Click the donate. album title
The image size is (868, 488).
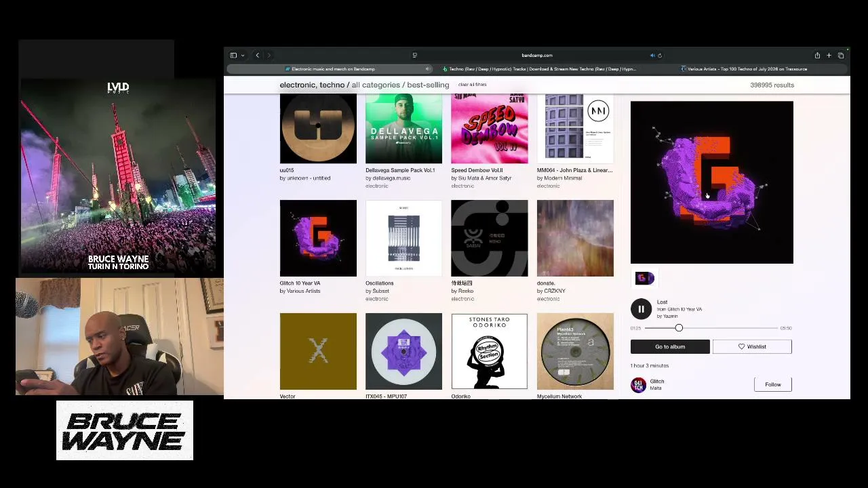pyautogui.click(x=546, y=283)
